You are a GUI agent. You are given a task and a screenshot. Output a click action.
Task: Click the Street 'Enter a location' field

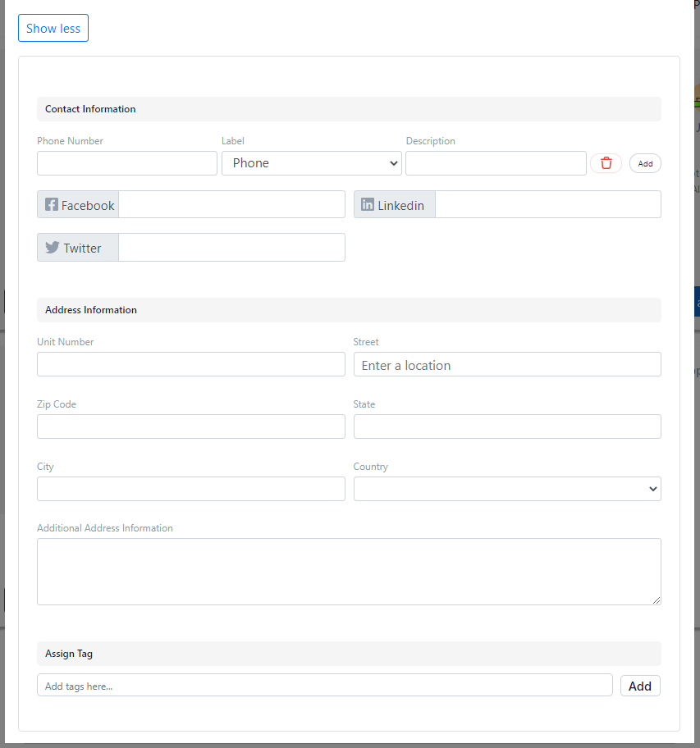click(507, 364)
